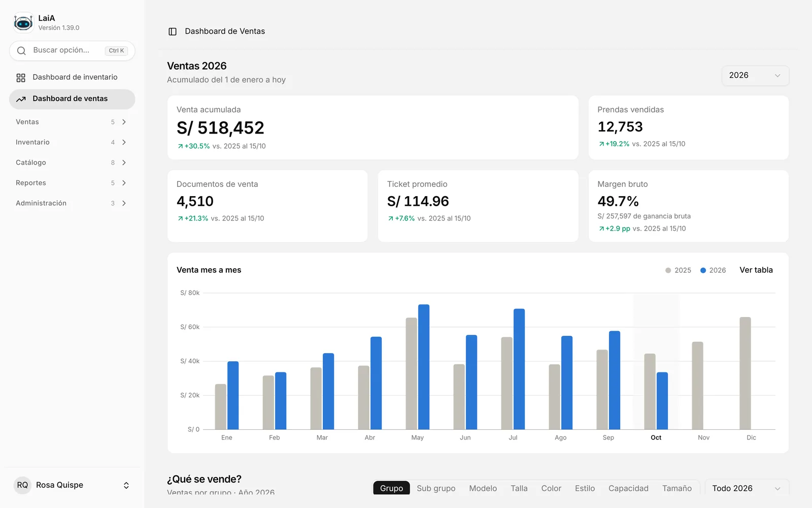
Task: Click the S/ 114.96 ticket promedio value
Action: 418,202
